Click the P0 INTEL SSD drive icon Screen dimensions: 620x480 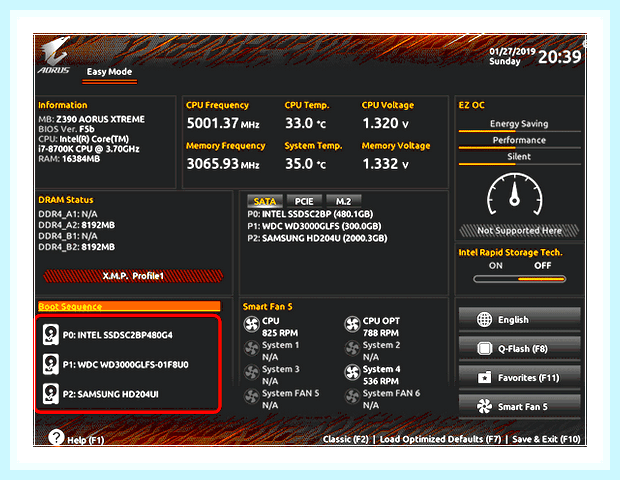[51, 334]
